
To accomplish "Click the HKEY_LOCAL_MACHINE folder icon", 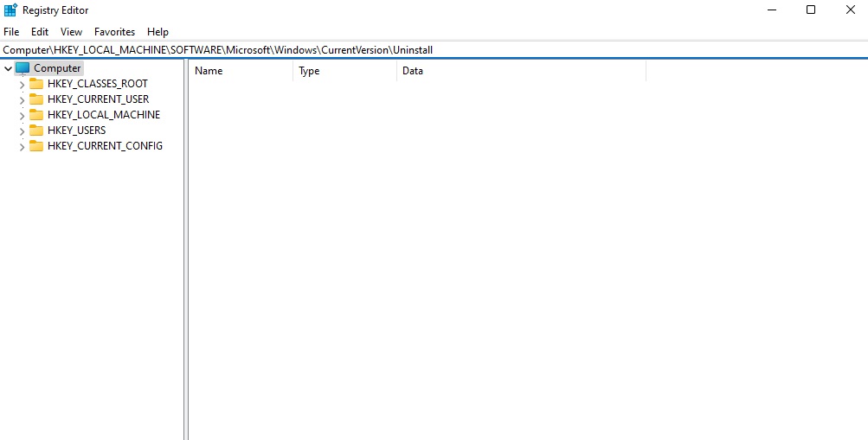I will pos(36,114).
